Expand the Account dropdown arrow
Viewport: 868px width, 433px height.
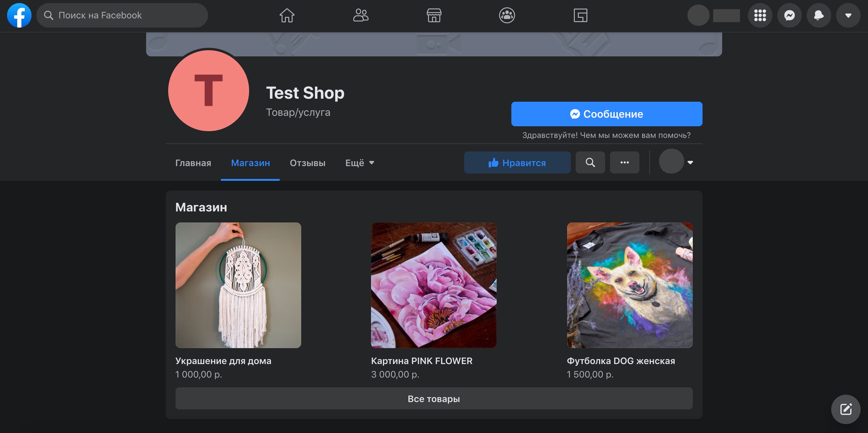[x=848, y=15]
